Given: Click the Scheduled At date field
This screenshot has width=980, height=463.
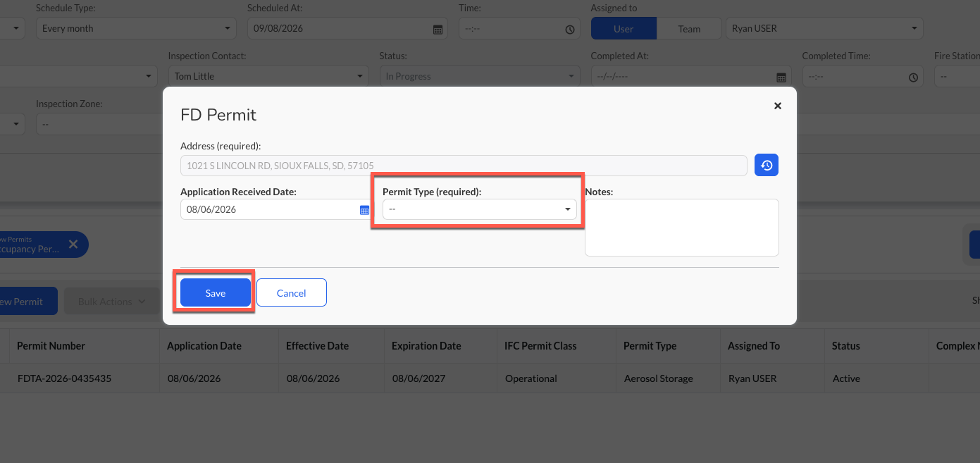Looking at the screenshot, I should point(348,29).
